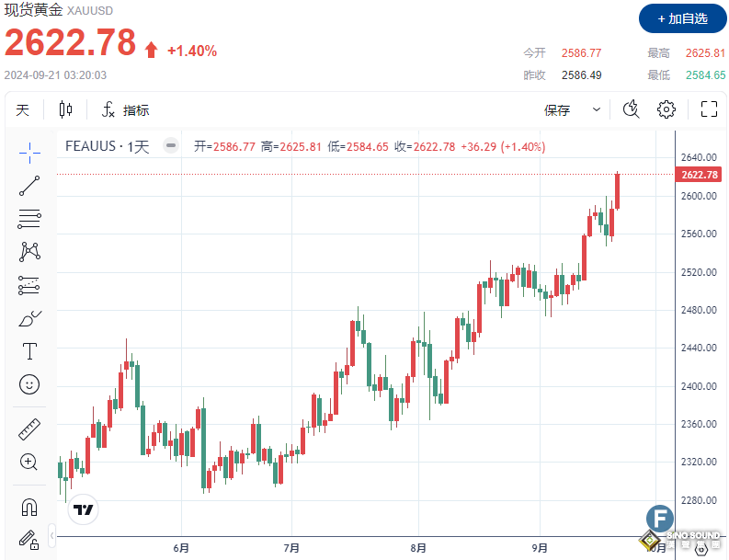Expand the 保存 dropdown arrow
Viewport: 729px width, 560px height.
(x=597, y=110)
